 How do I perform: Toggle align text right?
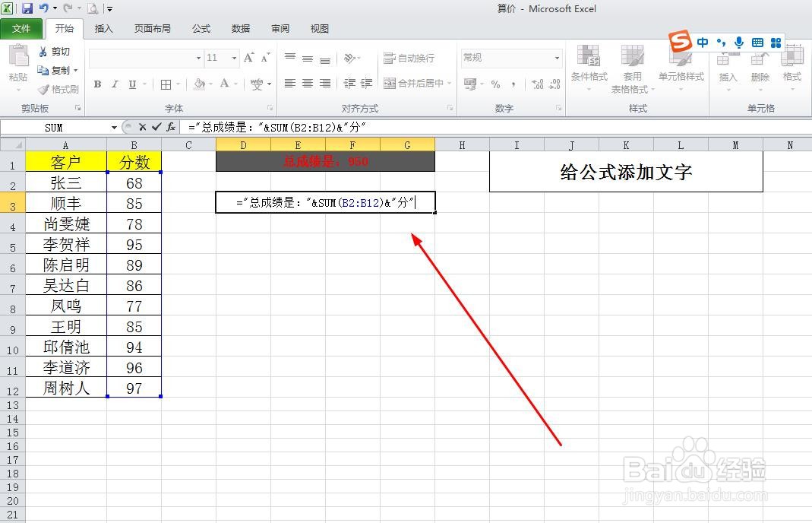point(325,83)
